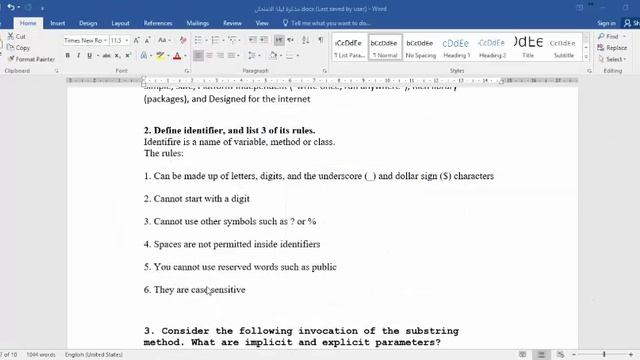Toggle Align Left paragraph alignment
This screenshot has width=640, height=360.
[x=198, y=56]
